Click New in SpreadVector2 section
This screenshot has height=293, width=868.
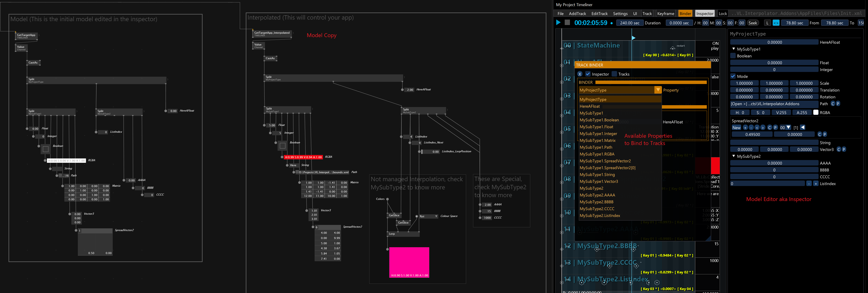click(736, 128)
